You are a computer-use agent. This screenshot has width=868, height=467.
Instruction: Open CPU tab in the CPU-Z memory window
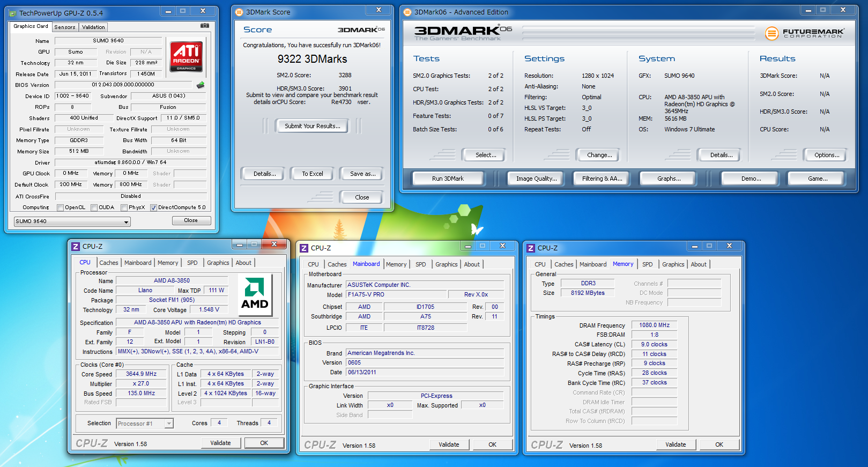(x=540, y=264)
